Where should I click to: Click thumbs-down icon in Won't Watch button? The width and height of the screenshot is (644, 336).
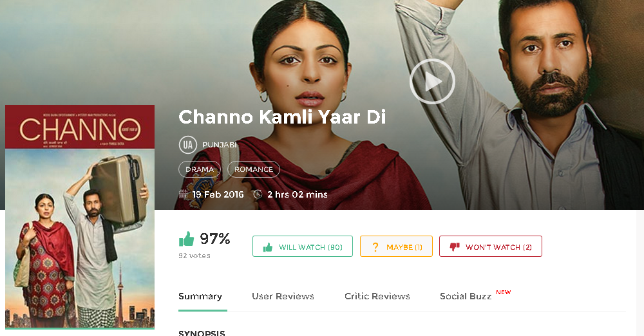pos(454,247)
